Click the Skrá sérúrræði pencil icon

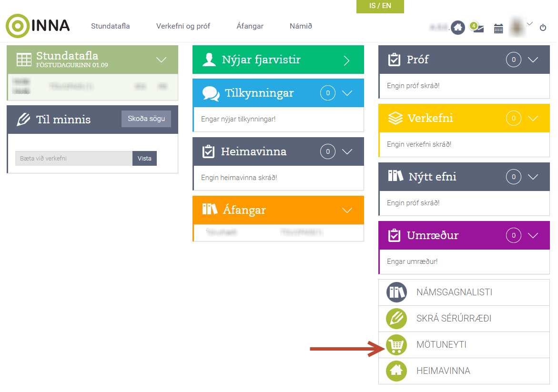396,318
